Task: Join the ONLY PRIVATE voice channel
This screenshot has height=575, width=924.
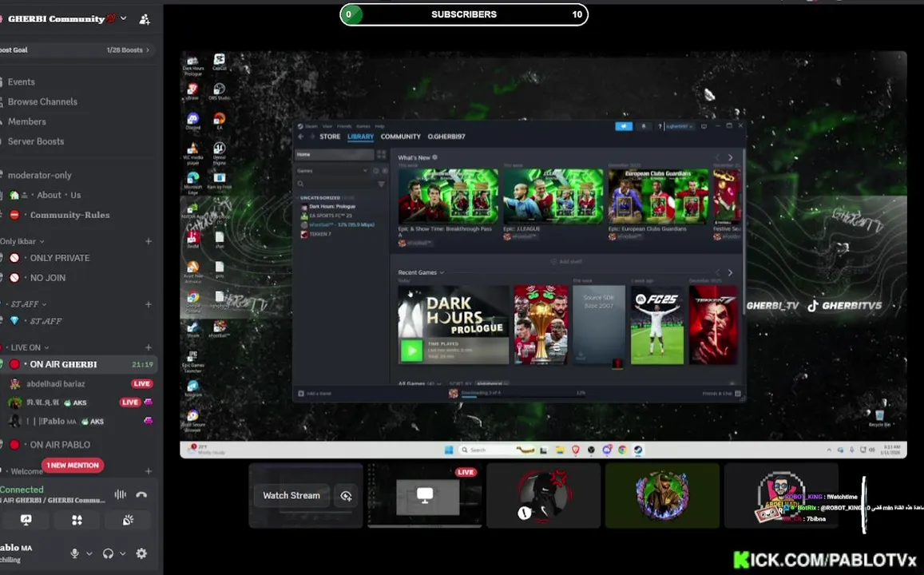Action: tap(60, 258)
